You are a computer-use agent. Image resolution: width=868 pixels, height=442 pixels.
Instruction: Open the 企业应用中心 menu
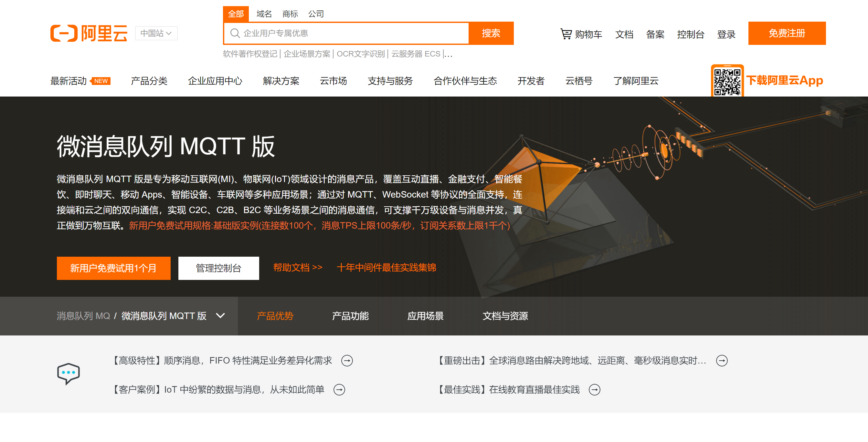click(215, 81)
